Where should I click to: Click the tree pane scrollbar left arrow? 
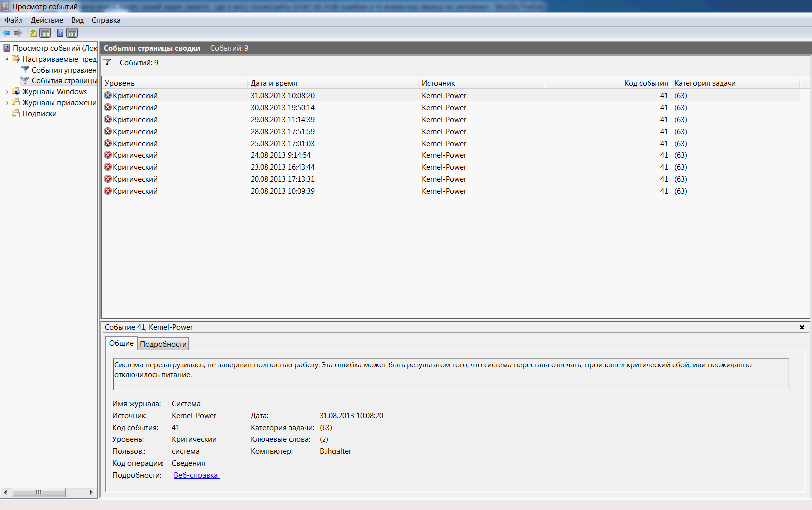coord(5,493)
